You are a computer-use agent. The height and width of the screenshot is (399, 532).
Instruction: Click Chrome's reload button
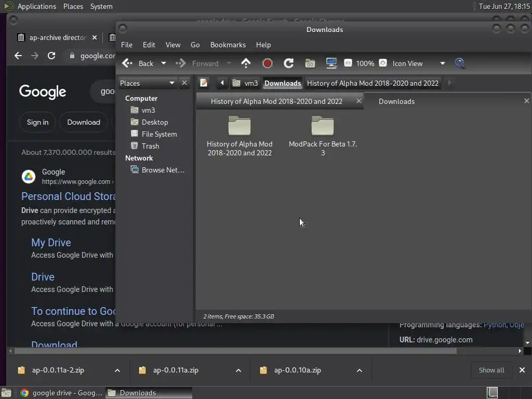click(x=51, y=56)
